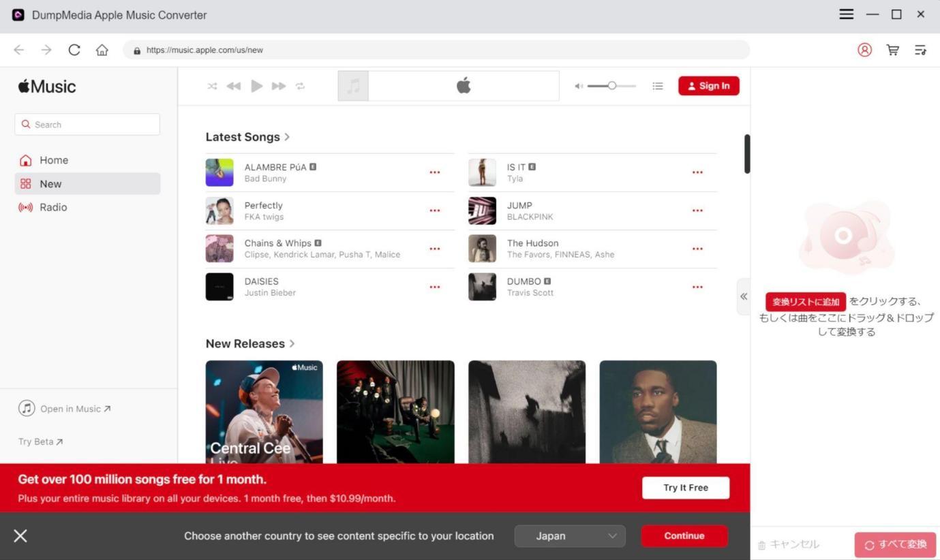Sign in to Apple Music

(x=709, y=86)
